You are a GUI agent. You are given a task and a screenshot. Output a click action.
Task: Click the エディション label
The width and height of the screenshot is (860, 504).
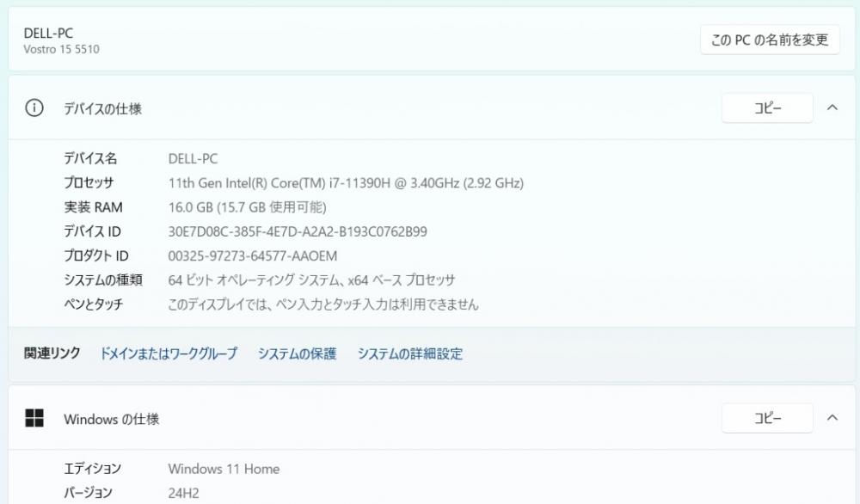(x=92, y=469)
